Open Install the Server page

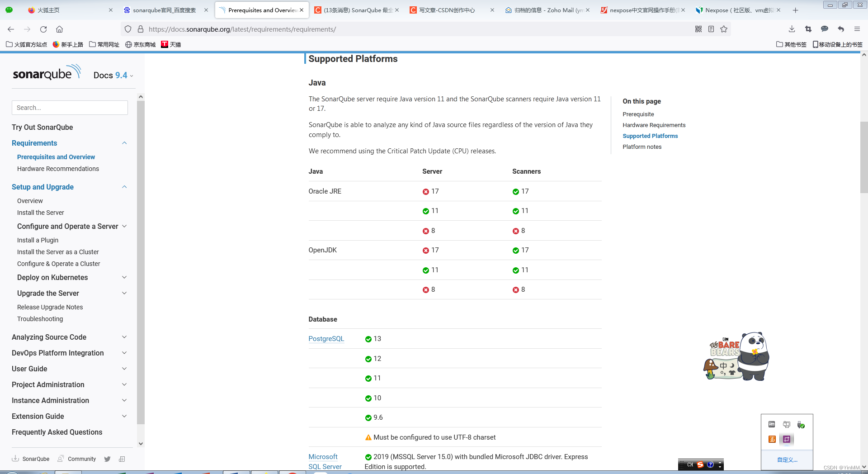click(x=41, y=213)
